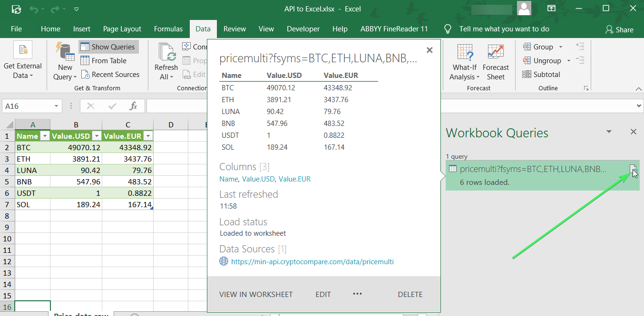Select cell containing LUNA in the worksheet

pyautogui.click(x=32, y=170)
